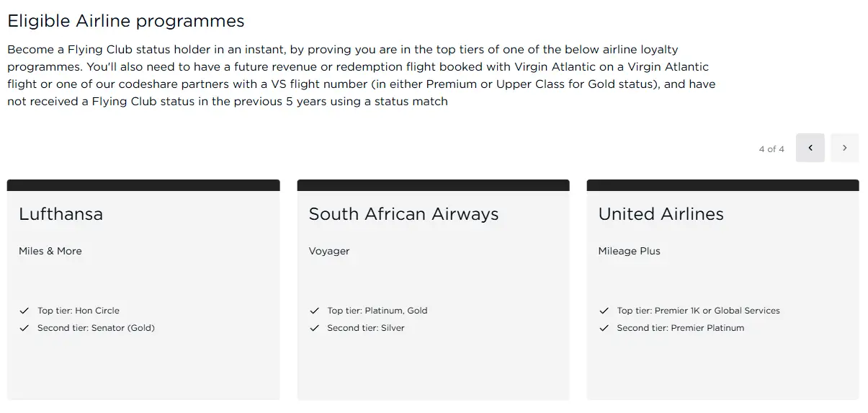Click the Eligible Airline programmes heading
The image size is (868, 413).
pos(126,21)
